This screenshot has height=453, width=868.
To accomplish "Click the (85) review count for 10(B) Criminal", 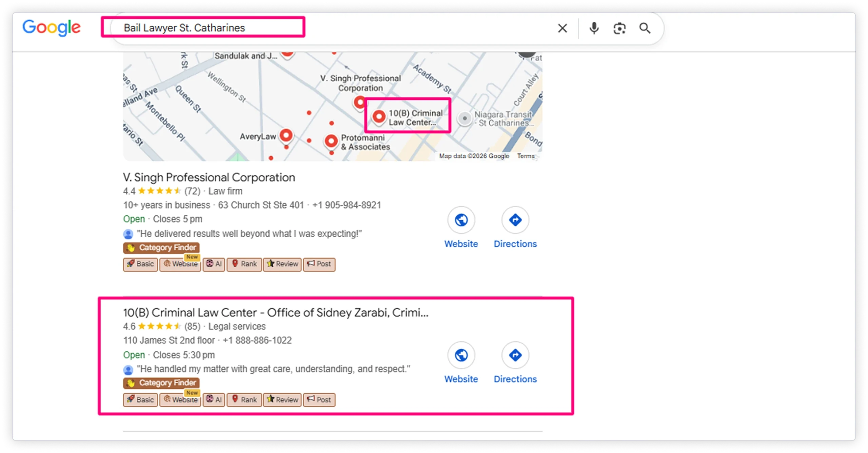I will (192, 326).
